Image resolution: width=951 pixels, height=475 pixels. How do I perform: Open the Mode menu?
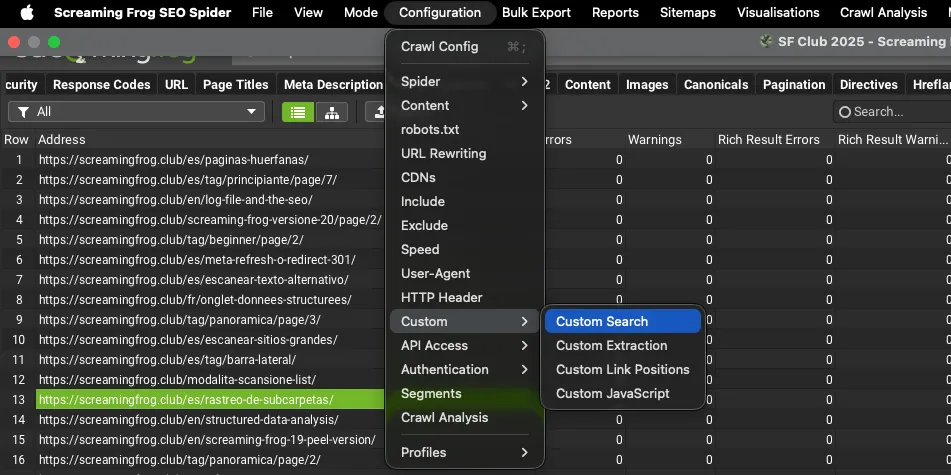point(360,13)
